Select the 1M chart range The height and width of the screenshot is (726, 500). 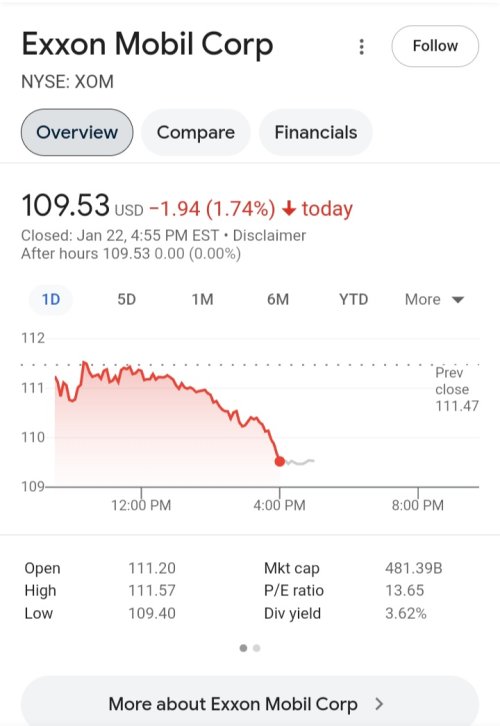click(x=202, y=300)
